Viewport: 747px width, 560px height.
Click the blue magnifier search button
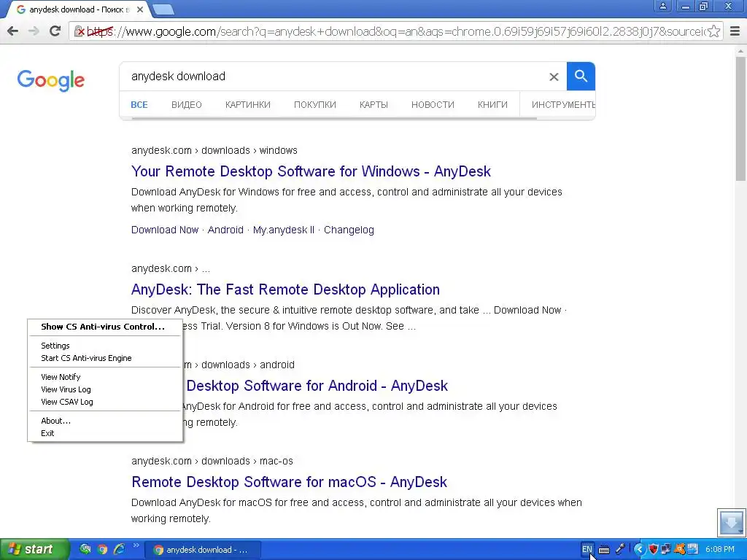coord(581,76)
